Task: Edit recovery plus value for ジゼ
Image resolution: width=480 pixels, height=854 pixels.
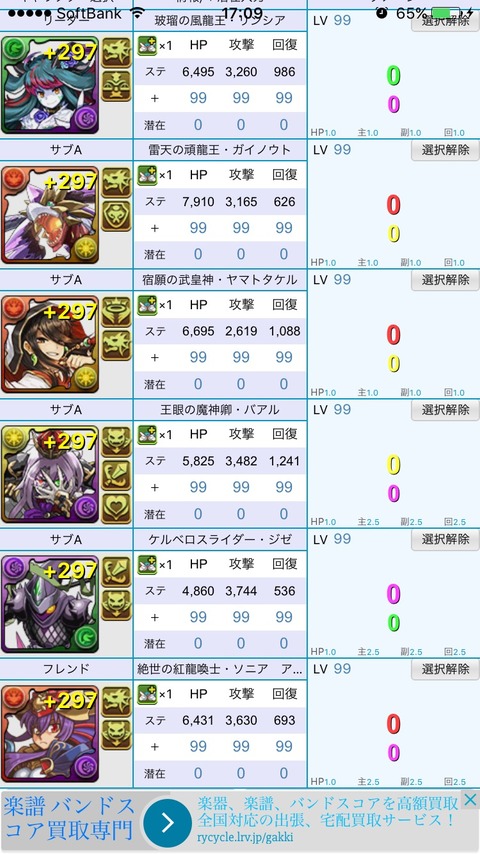Action: coord(284,617)
